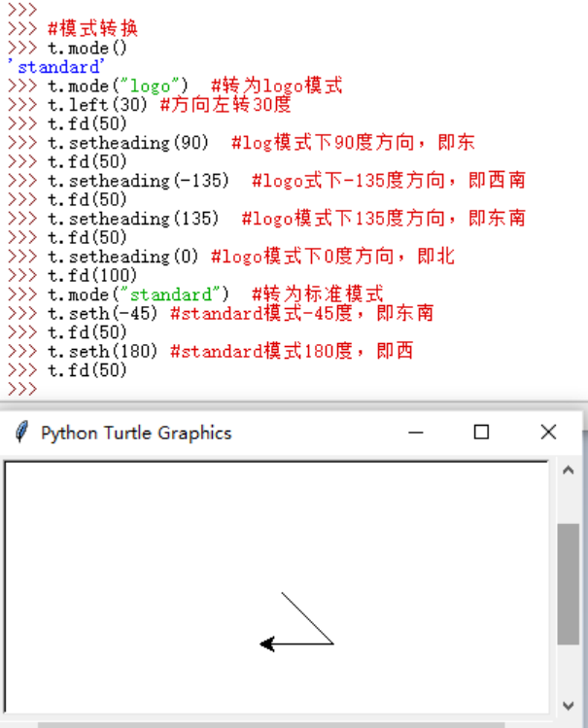The width and height of the screenshot is (588, 728).
Task: Close the Python Turtle Graphics window
Action: (x=548, y=433)
